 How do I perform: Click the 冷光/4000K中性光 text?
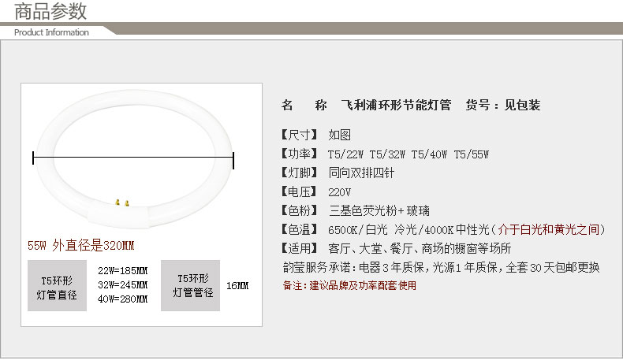pyautogui.click(x=442, y=229)
